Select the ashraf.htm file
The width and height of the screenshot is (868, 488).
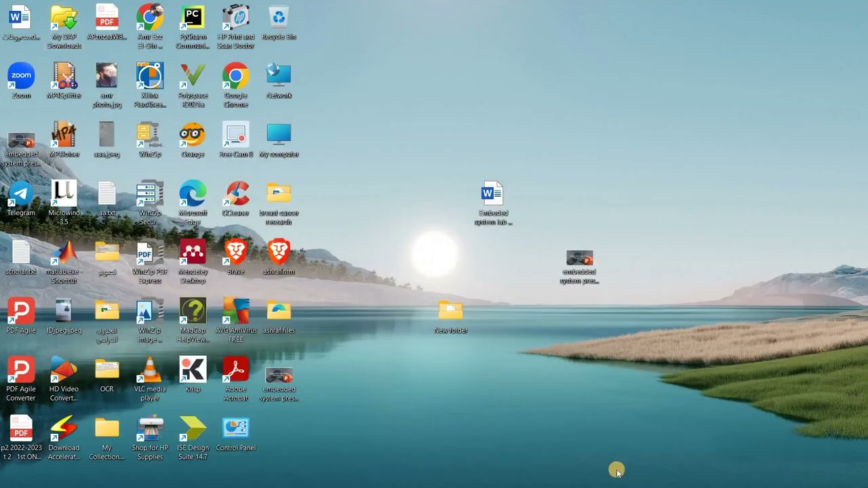(279, 258)
